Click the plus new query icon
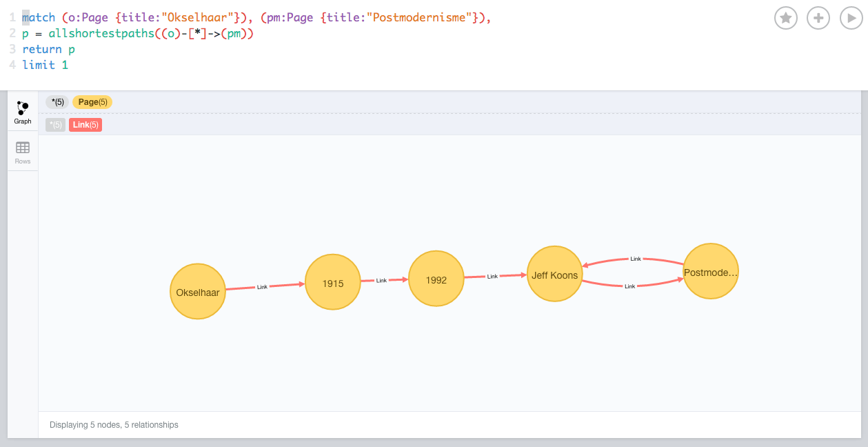Viewport: 868px width, 447px height. click(818, 18)
